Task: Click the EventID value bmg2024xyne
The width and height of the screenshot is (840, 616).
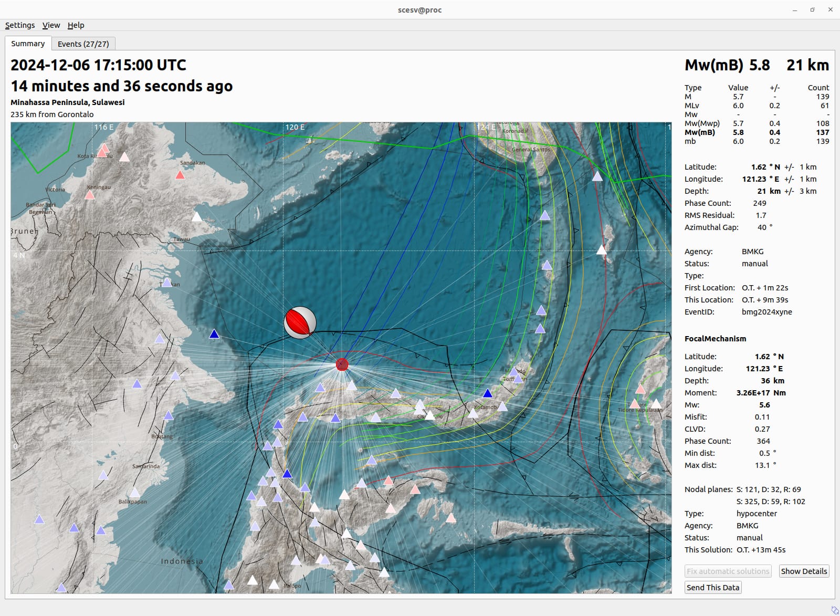Action: coord(766,312)
